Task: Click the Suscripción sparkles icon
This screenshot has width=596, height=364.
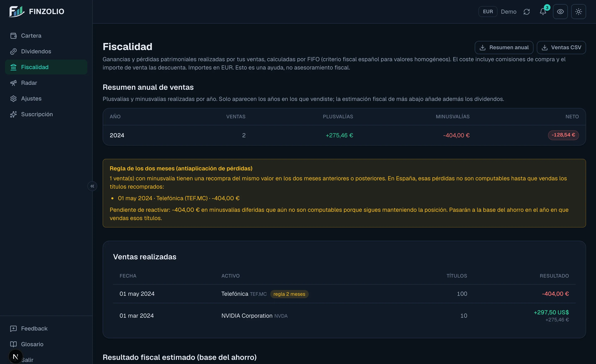Action: point(13,114)
